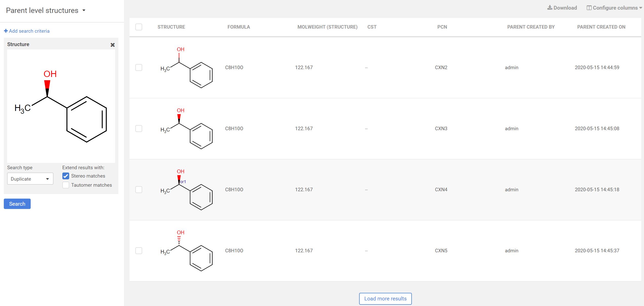Disable the Stereo matches checkbox
644x306 pixels.
pyautogui.click(x=66, y=176)
